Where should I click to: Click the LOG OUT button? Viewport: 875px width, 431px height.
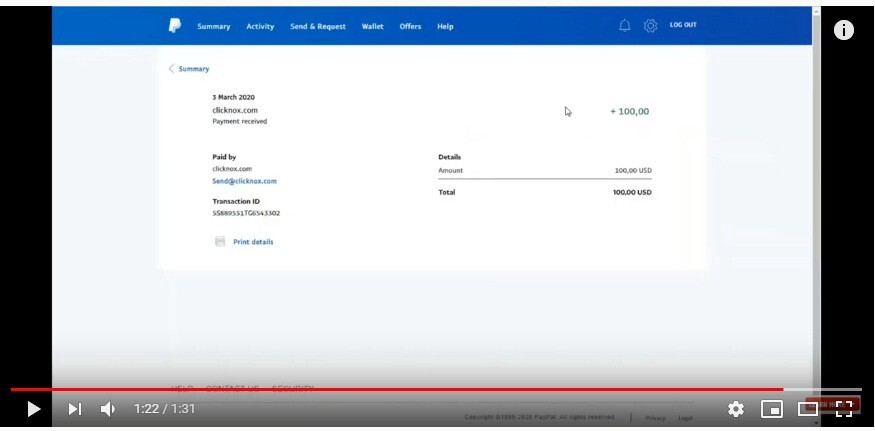point(683,25)
